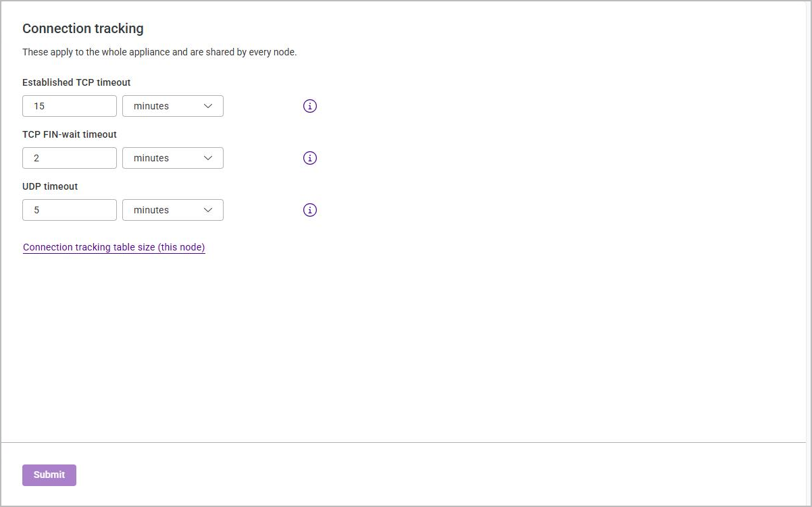This screenshot has height=507, width=812.
Task: Click the TCP FIN-wait timeout label
Action: 70,134
